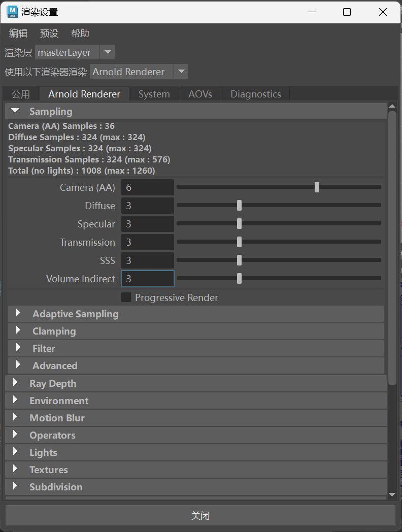Expand the Motion Blur section
This screenshot has height=532, width=402.
tap(196, 418)
